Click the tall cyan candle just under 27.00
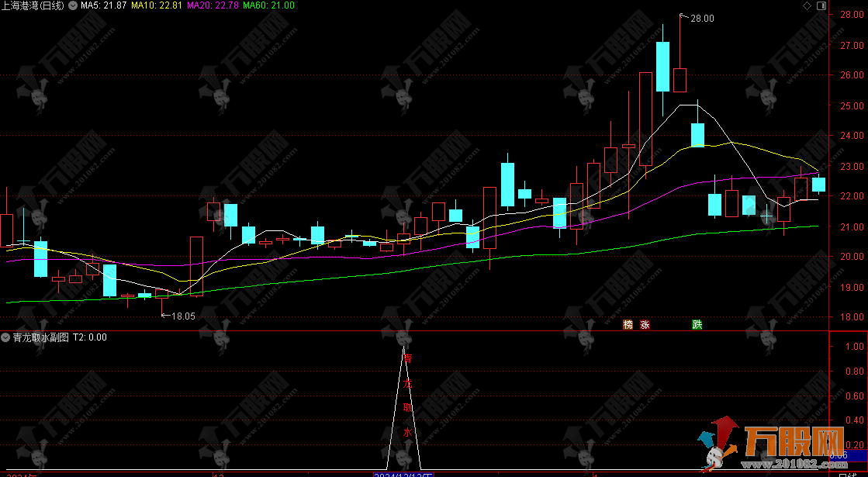Screen dimensions: 868x477 click(662, 67)
